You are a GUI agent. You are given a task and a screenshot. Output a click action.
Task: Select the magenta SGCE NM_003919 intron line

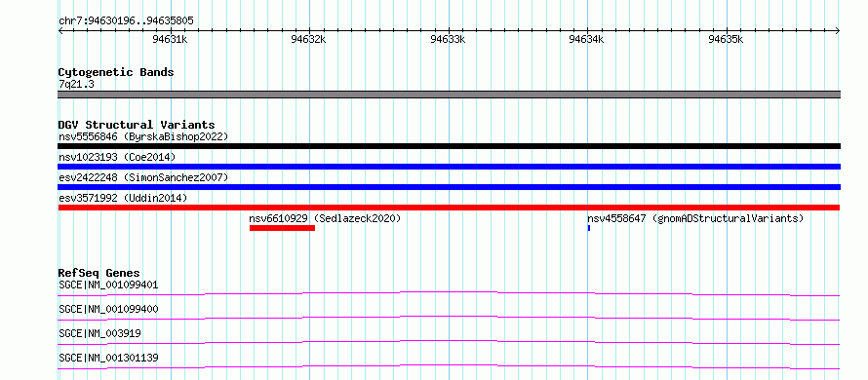(x=449, y=342)
